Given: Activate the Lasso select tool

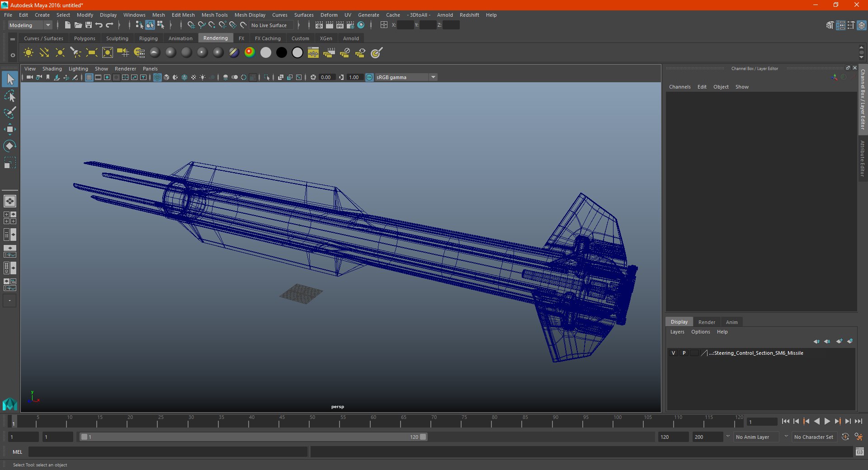Looking at the screenshot, I should 10,96.
